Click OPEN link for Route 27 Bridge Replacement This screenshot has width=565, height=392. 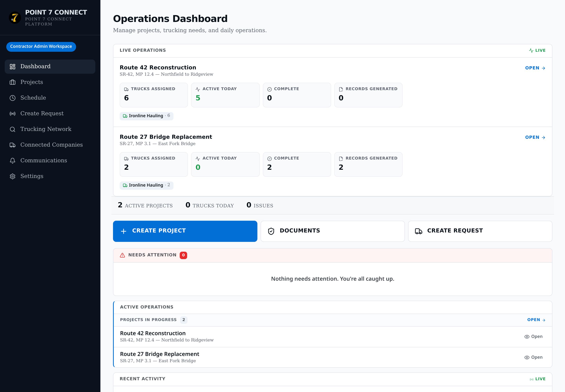click(x=535, y=138)
